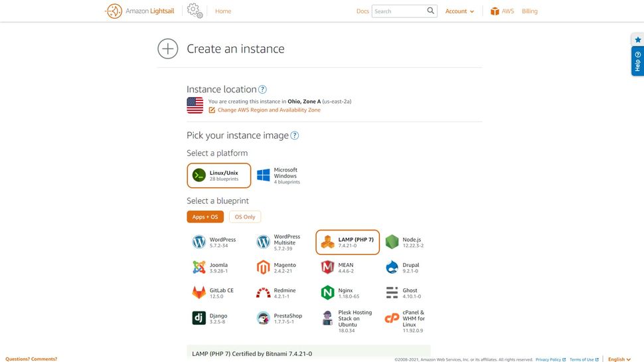Open the Docs link
This screenshot has width=644, height=362.
click(362, 11)
